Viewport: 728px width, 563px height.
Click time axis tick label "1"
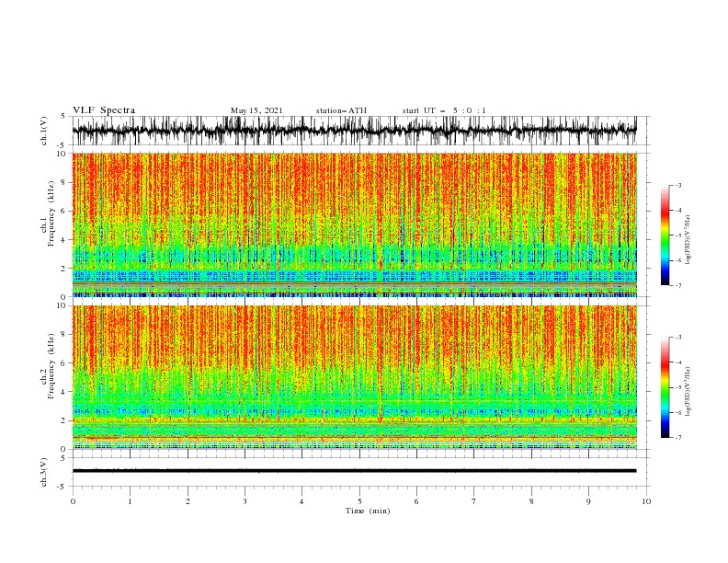click(130, 501)
